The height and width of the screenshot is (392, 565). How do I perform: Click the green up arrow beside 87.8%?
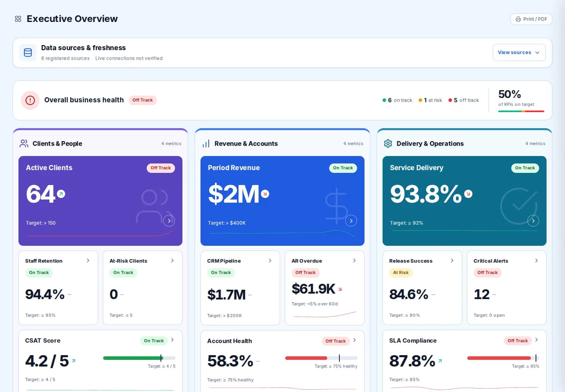(x=440, y=361)
